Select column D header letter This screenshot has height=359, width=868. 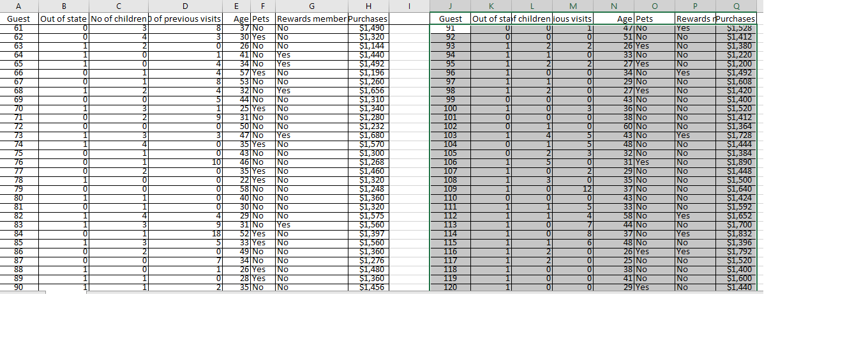pyautogui.click(x=185, y=6)
